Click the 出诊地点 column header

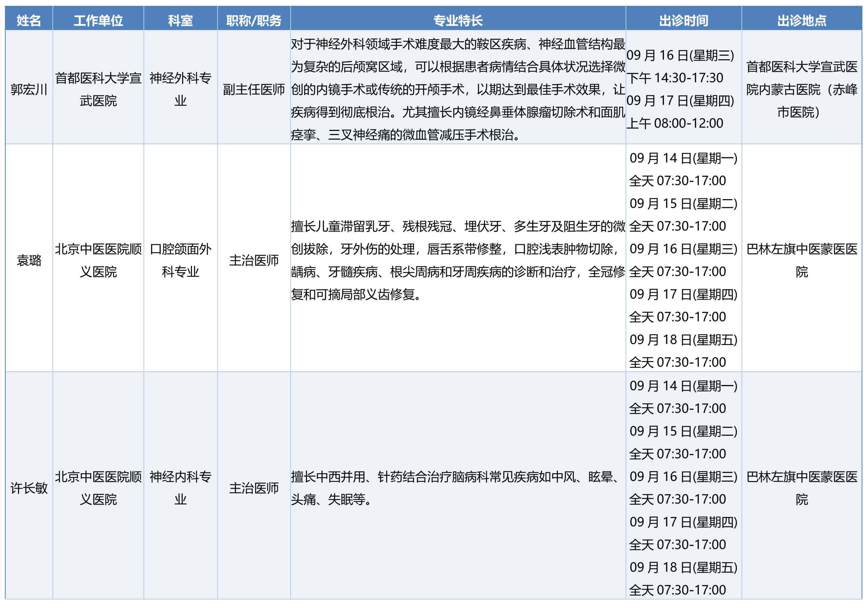(802, 20)
